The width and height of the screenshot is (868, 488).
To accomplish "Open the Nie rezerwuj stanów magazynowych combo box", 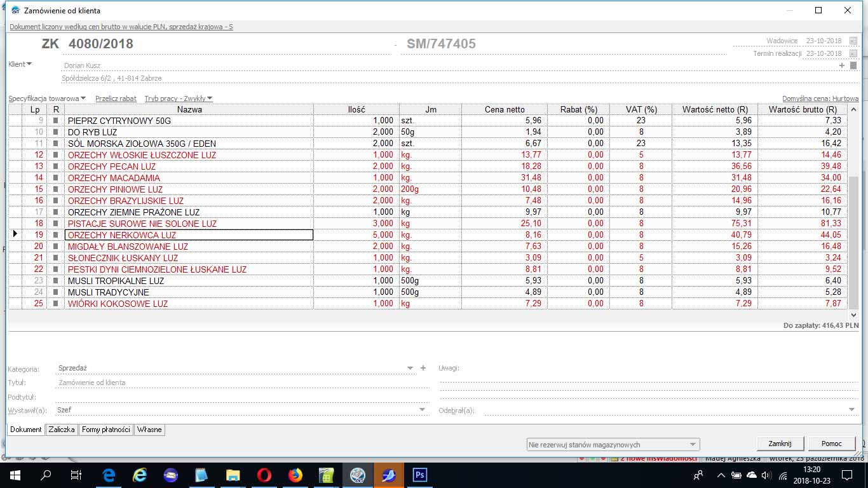I will tap(613, 445).
